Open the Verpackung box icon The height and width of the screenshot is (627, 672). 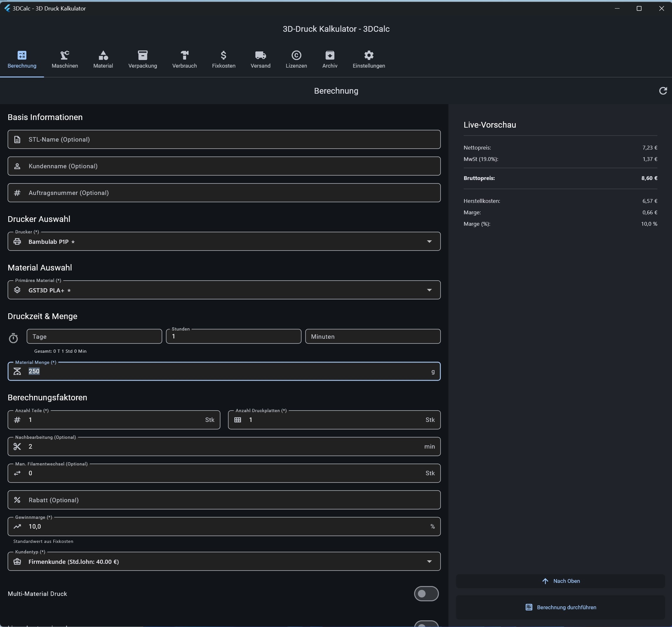click(x=142, y=56)
